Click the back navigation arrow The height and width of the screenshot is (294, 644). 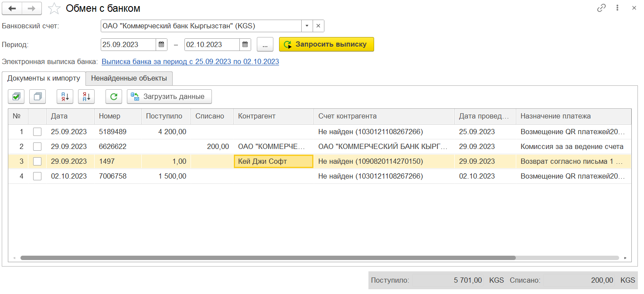coord(12,8)
